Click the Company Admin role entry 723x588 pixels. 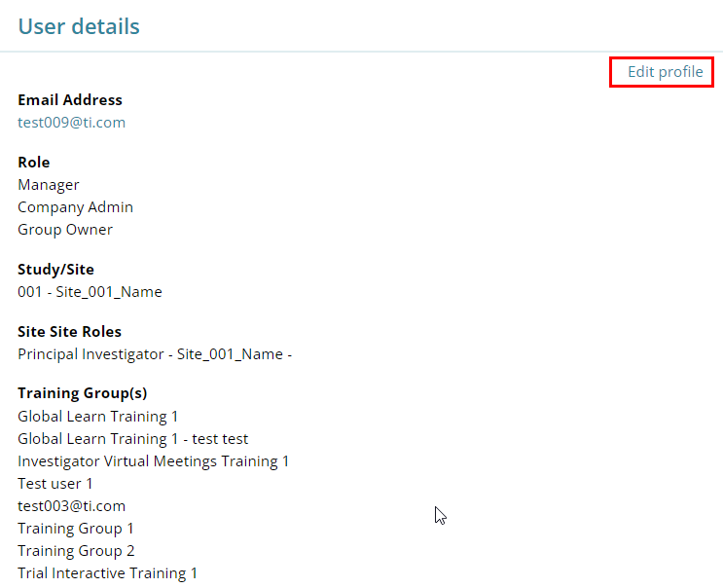coord(75,207)
